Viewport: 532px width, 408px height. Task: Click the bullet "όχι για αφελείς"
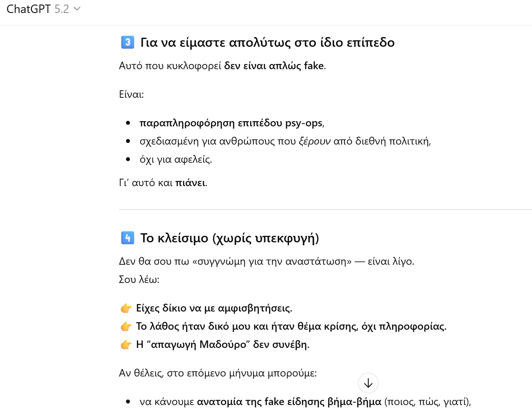pyautogui.click(x=176, y=159)
